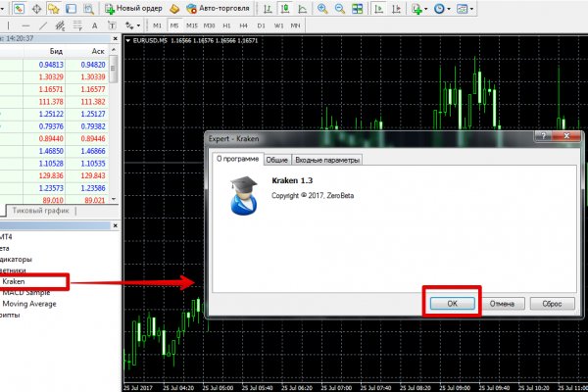This screenshot has height=392, width=588.
Task: Click the Отмена button
Action: pos(501,303)
